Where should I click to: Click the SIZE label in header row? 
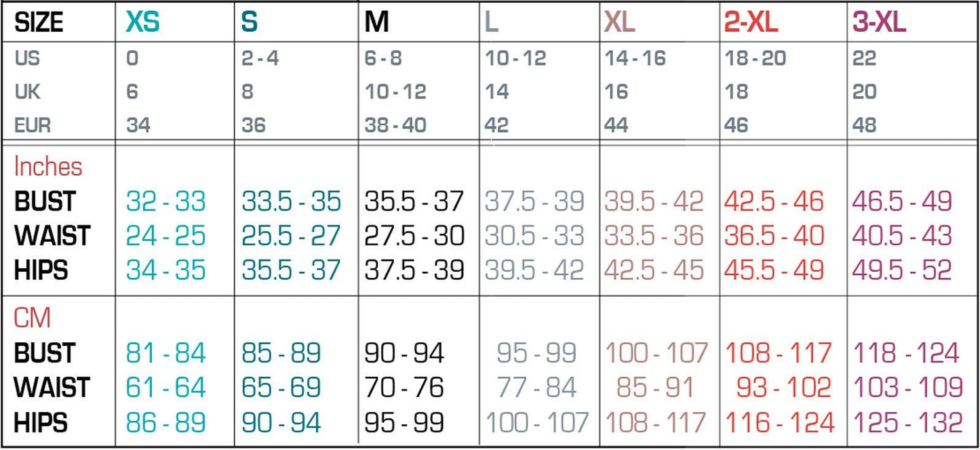pos(39,23)
